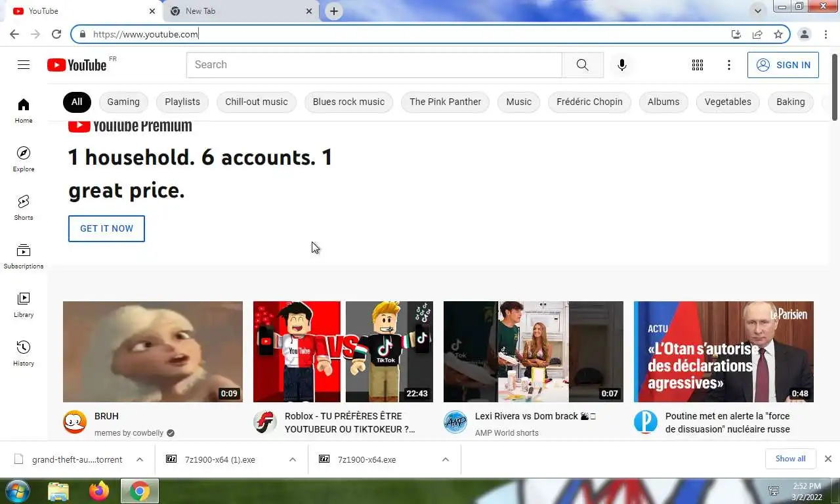Image resolution: width=840 pixels, height=504 pixels.
Task: Select the Baking filter chip
Action: point(791,102)
